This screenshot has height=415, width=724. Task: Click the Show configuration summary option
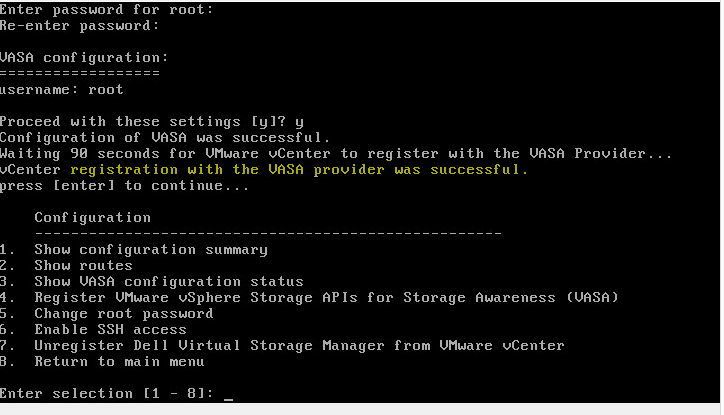point(150,249)
